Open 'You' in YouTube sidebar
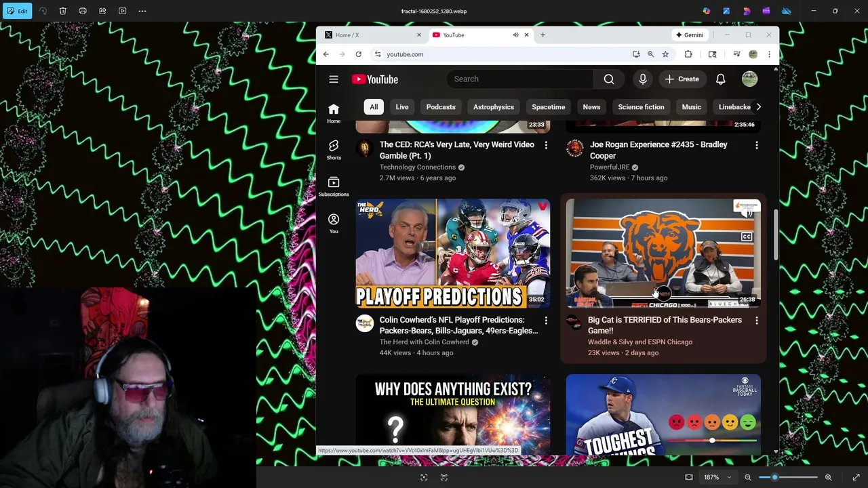 click(334, 224)
